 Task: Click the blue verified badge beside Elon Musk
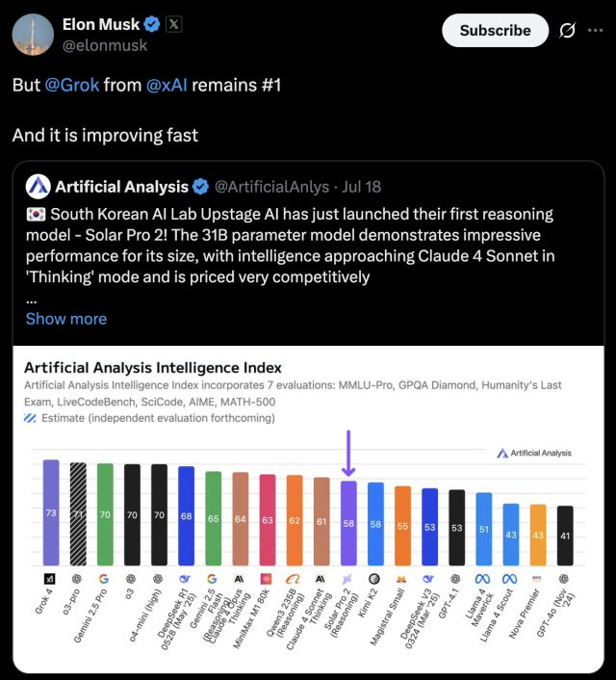(x=152, y=25)
